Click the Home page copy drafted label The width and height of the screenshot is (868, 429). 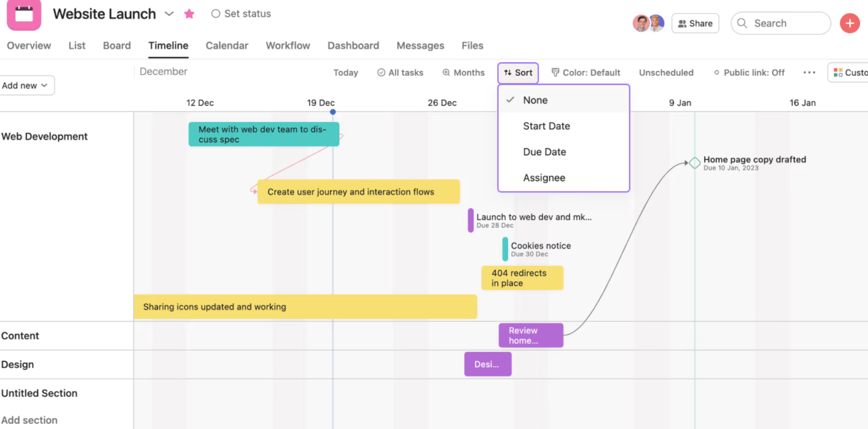coord(755,160)
